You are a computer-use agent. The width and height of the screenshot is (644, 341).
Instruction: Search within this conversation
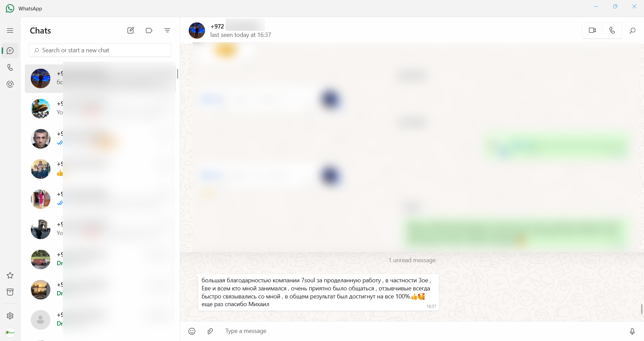point(632,31)
